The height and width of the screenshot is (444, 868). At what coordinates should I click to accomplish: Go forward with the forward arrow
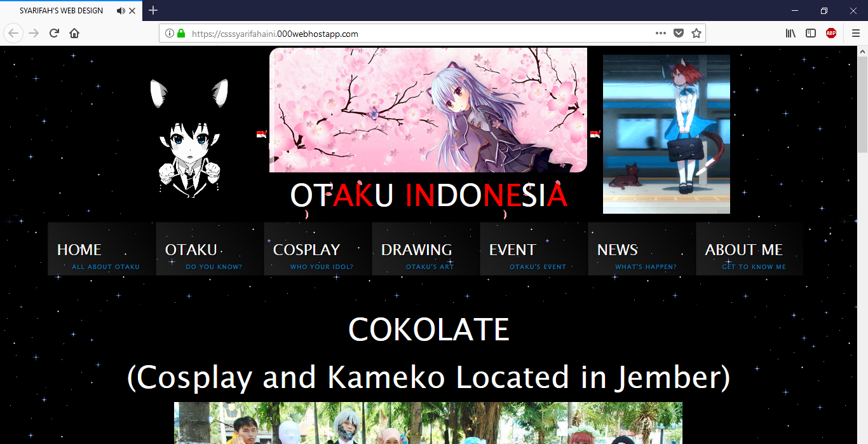click(x=34, y=33)
